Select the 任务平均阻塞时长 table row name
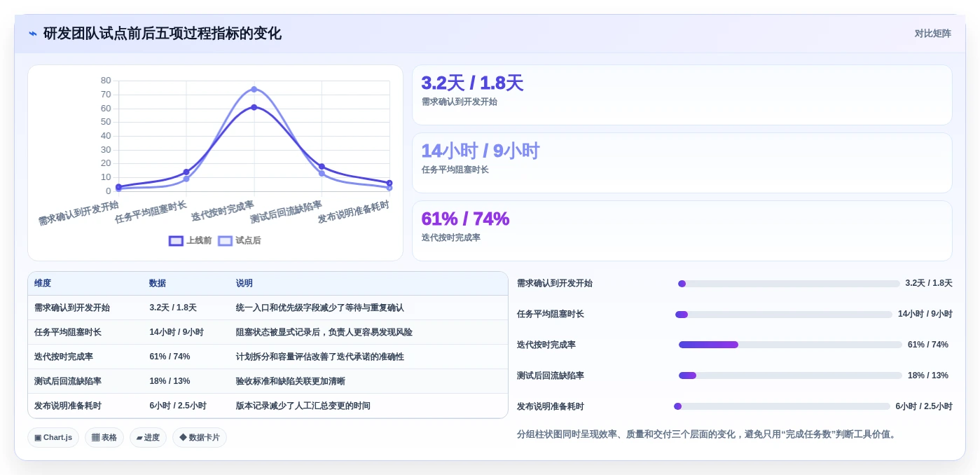This screenshot has height=475, width=980. [68, 332]
